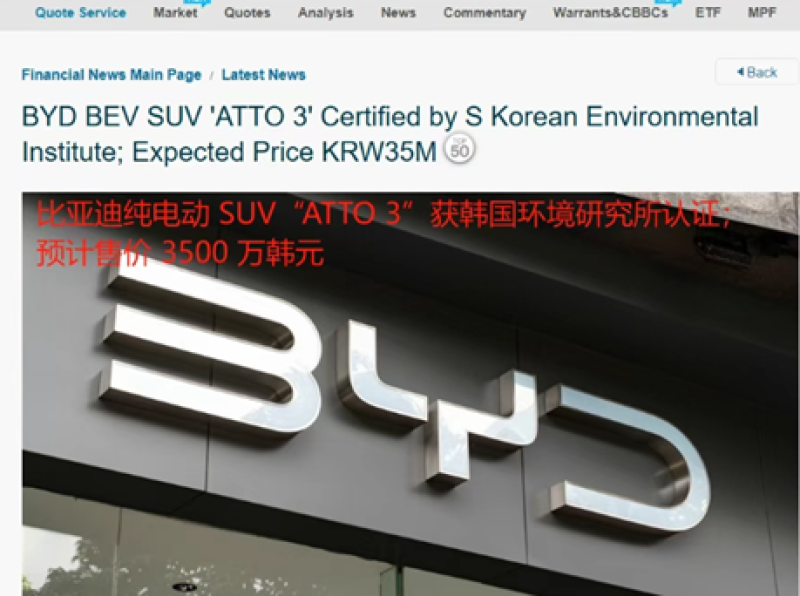
Task: Click the blue badge above Warrants&CBBCs
Action: pos(663,3)
